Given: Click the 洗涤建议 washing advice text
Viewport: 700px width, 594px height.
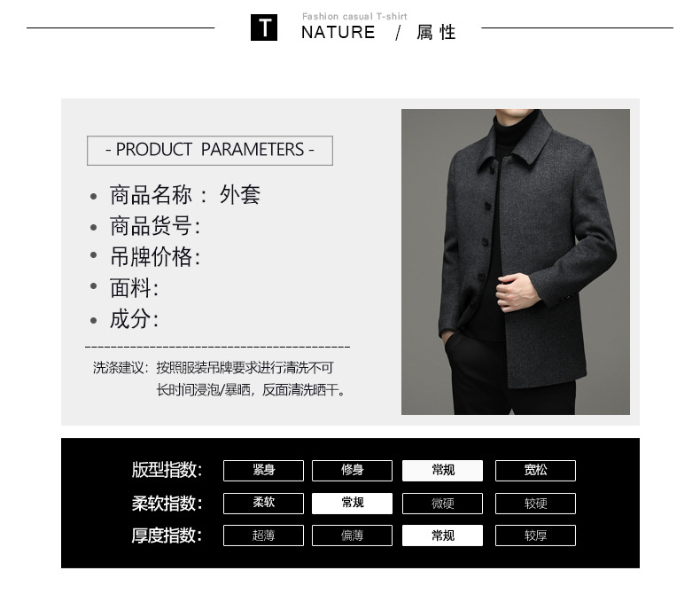Looking at the screenshot, I should [x=219, y=379].
